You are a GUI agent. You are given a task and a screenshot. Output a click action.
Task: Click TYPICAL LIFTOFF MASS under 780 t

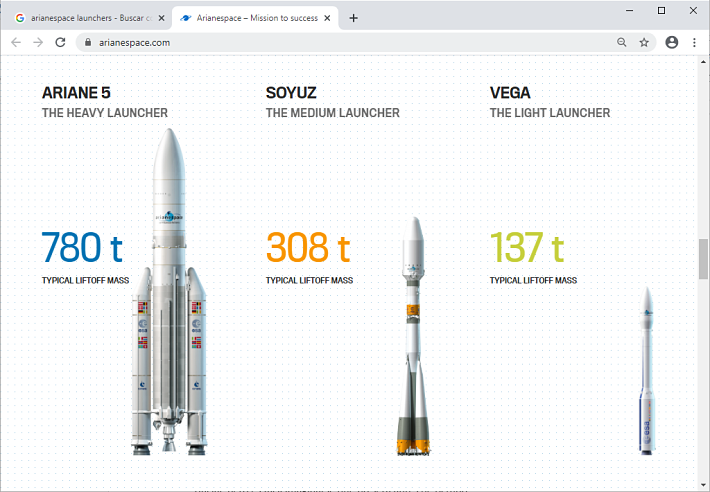[86, 281]
